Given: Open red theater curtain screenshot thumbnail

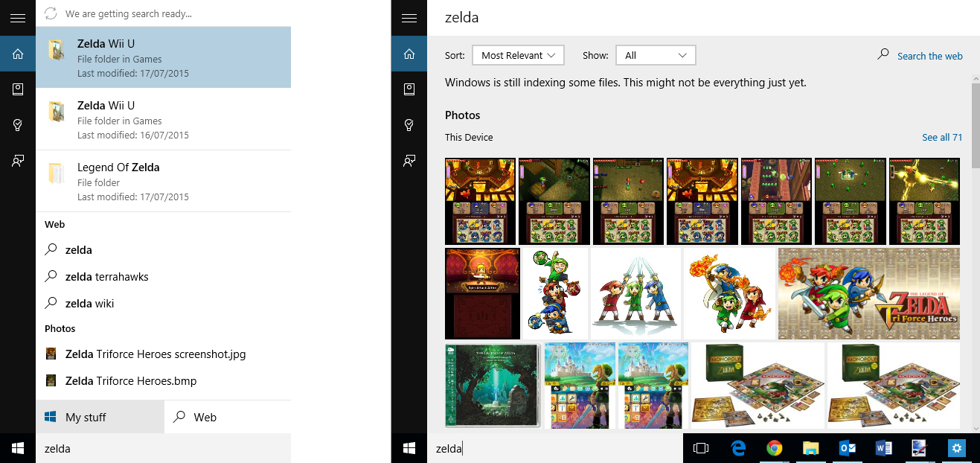Looking at the screenshot, I should pyautogui.click(x=482, y=293).
